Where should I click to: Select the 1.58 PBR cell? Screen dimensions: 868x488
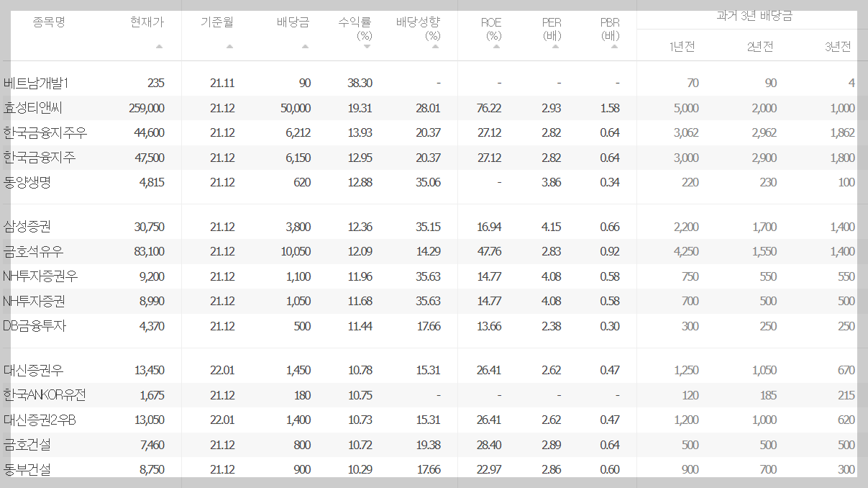tap(609, 109)
